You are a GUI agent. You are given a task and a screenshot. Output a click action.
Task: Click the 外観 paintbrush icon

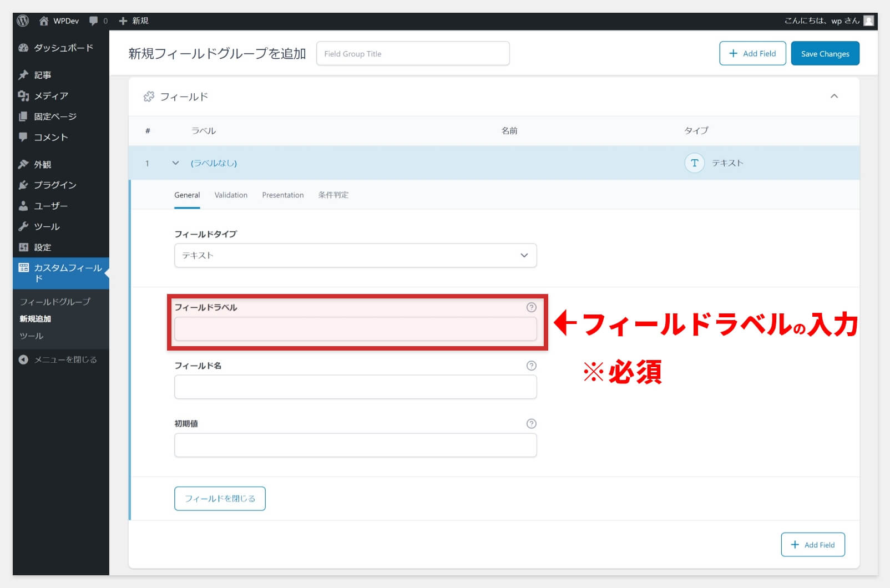(23, 164)
